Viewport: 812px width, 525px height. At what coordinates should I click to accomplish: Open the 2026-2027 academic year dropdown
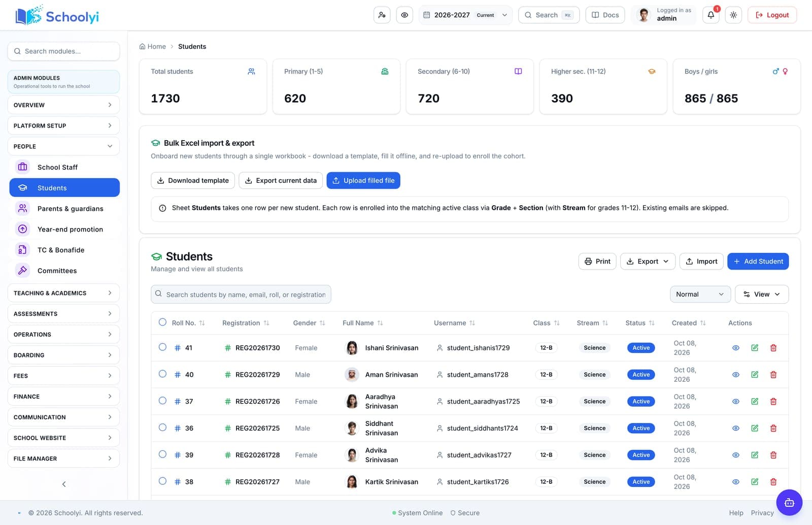coord(465,15)
